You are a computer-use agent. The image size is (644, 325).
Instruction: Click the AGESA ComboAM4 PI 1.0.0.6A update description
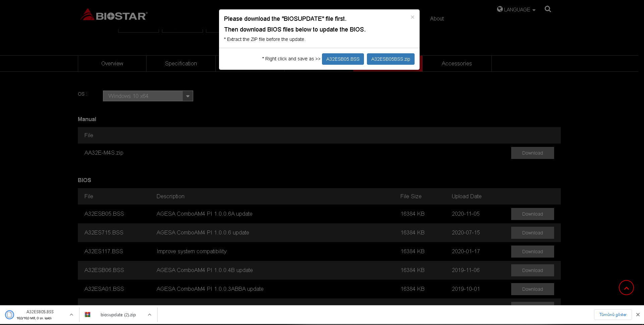point(205,214)
